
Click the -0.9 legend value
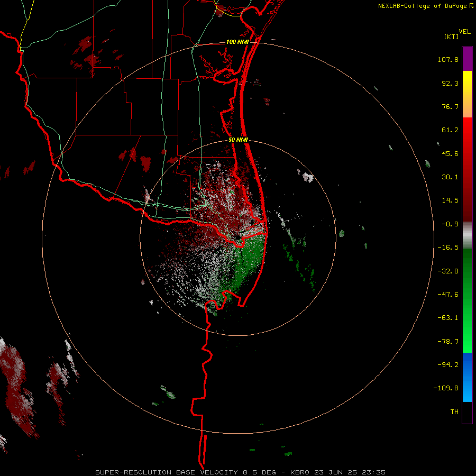[450, 224]
